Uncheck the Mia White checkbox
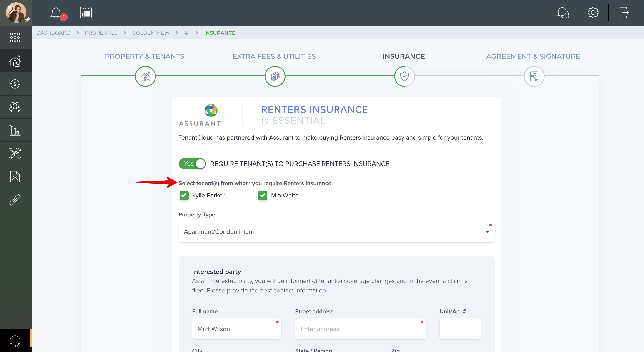 [263, 196]
